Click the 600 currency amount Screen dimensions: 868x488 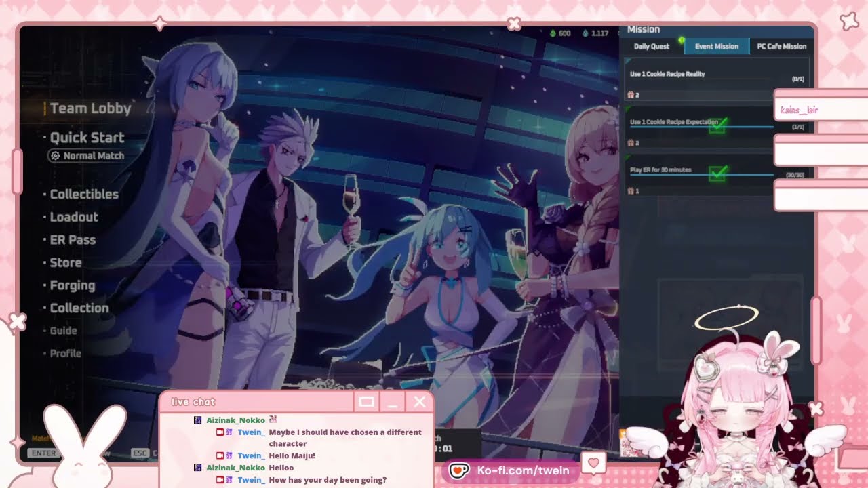564,33
